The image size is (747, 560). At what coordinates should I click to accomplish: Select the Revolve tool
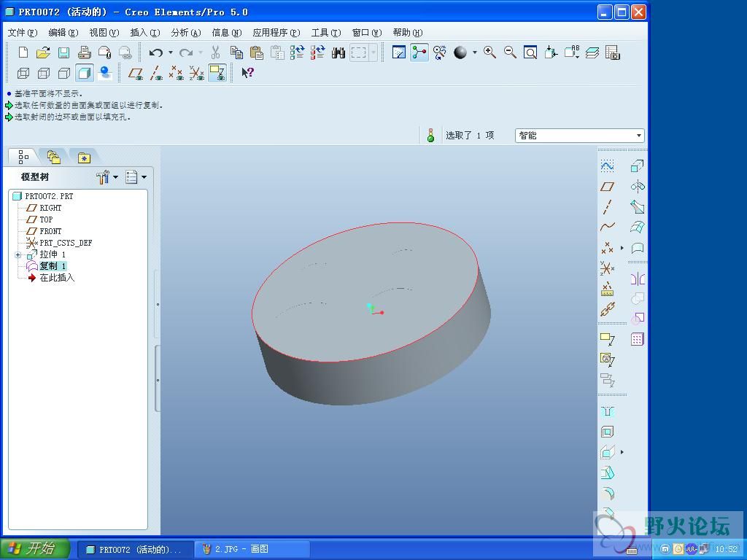637,186
